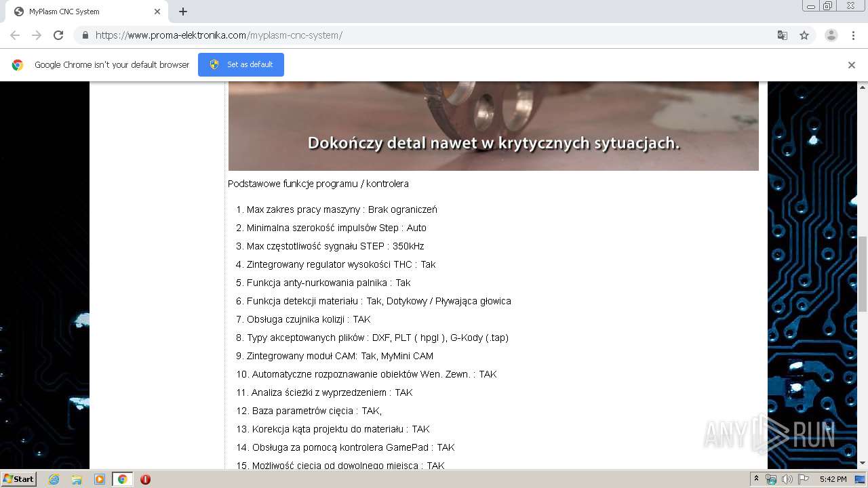The width and height of the screenshot is (868, 488).
Task: Click 'Typy akceptowanych plików' line
Action: [378, 338]
